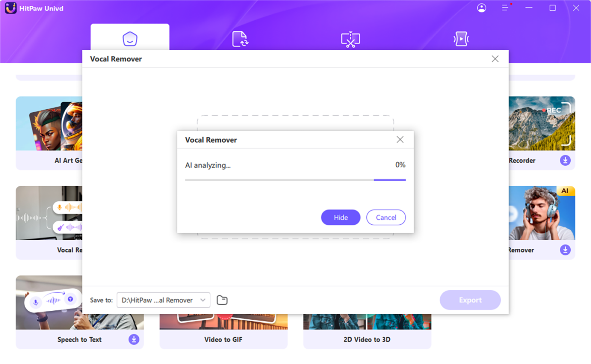591x364 pixels.
Task: Select the "Speech to Text" label
Action: point(80,339)
